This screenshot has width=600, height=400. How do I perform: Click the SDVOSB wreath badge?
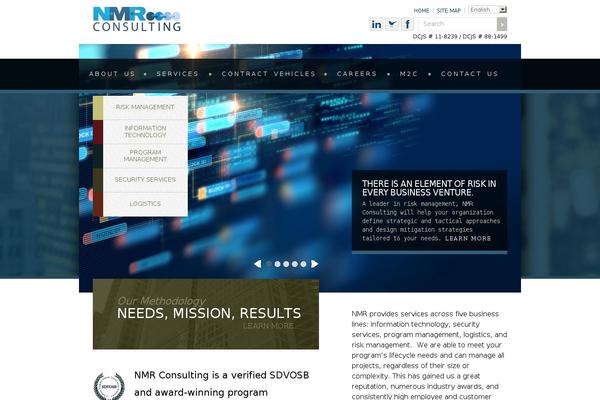pyautogui.click(x=109, y=386)
